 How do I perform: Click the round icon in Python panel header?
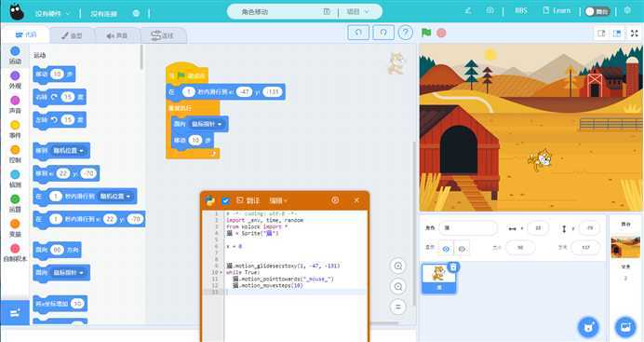[x=335, y=200]
